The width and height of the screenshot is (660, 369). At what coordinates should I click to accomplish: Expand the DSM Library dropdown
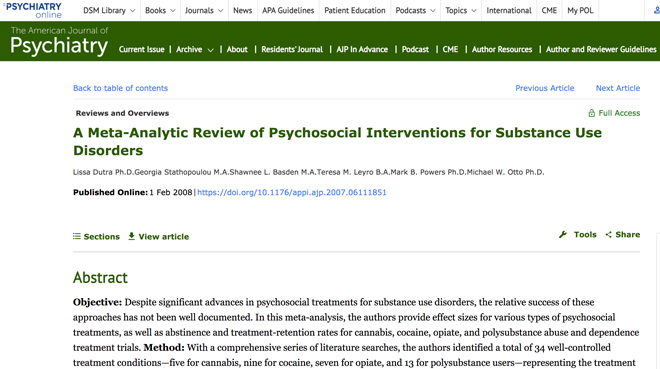pyautogui.click(x=132, y=11)
